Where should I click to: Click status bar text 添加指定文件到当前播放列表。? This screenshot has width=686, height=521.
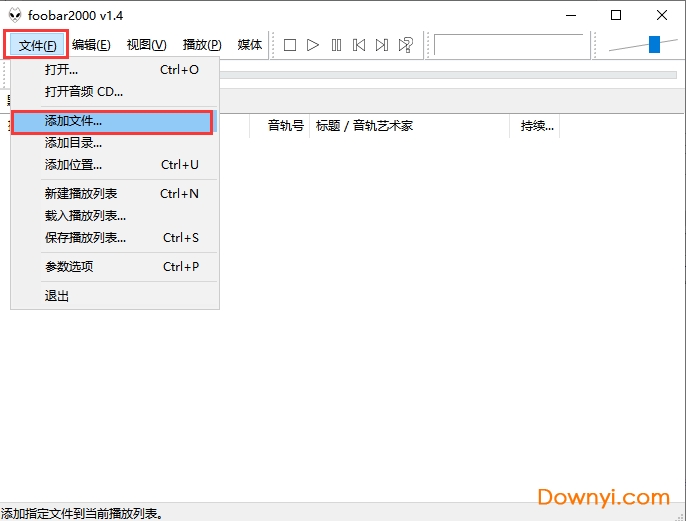click(82, 514)
